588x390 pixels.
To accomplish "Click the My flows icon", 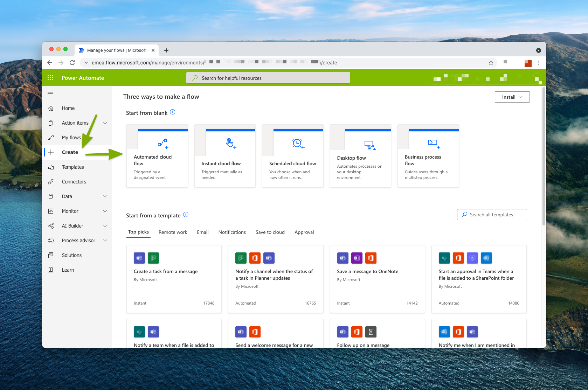I will pos(51,138).
